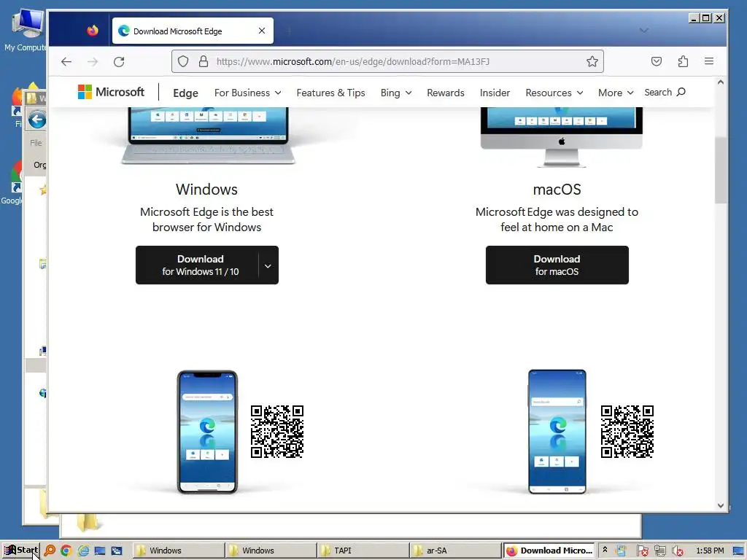Image resolution: width=747 pixels, height=560 pixels.
Task: Click the page scrollbar up arrow
Action: click(x=720, y=82)
